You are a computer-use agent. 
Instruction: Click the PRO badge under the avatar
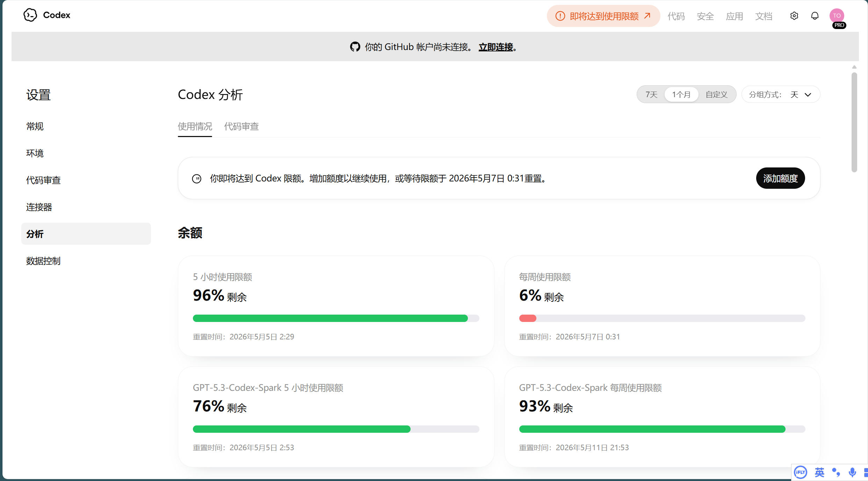839,25
